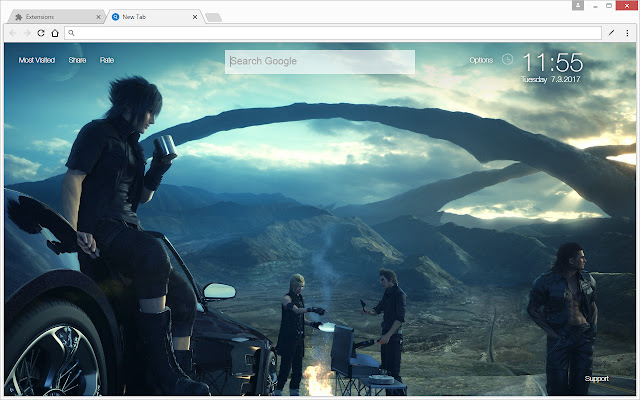This screenshot has height=400, width=640.
Task: Click the address bar search icon
Action: point(71,33)
